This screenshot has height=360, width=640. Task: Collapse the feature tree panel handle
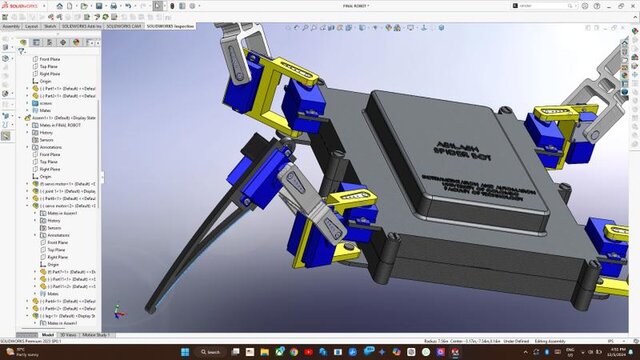click(x=102, y=177)
